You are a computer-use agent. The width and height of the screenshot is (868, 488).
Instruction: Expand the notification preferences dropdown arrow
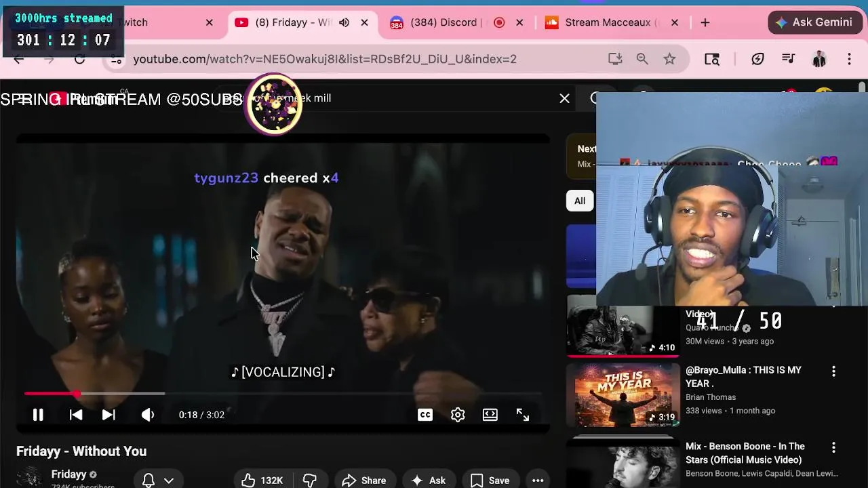click(169, 481)
